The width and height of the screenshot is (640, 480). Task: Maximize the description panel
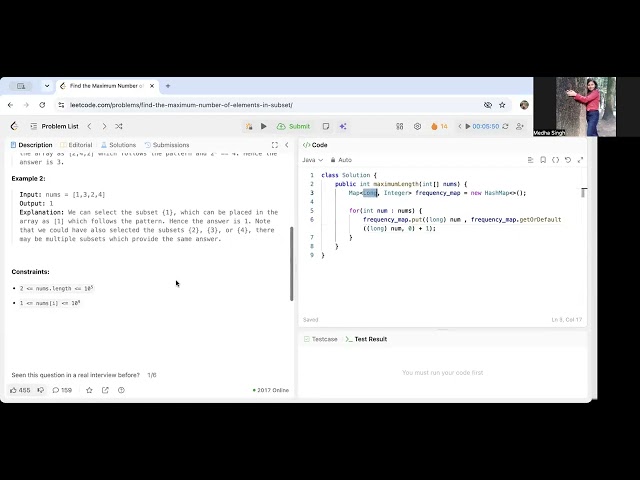tap(275, 145)
